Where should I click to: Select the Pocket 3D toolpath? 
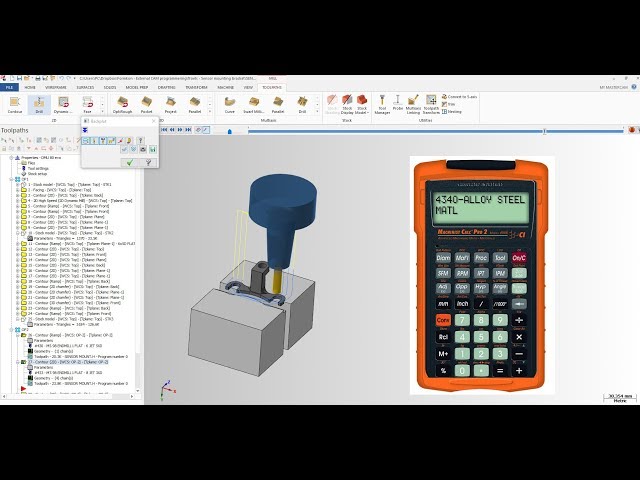(x=147, y=104)
